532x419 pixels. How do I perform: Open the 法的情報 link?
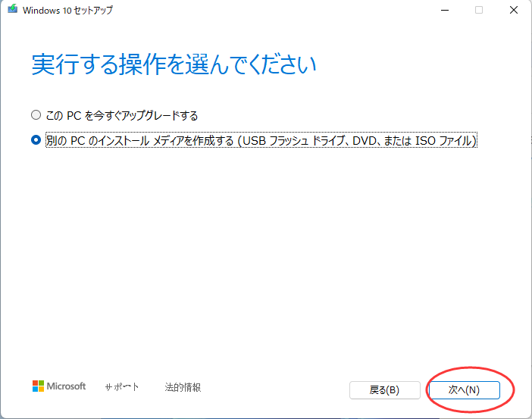[x=183, y=387]
